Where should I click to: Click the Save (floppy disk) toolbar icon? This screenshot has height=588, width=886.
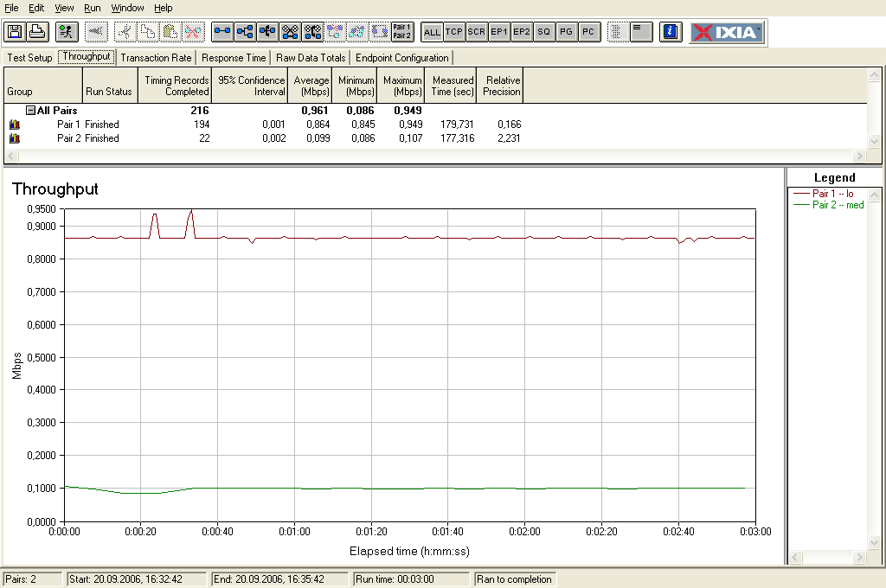coord(15,32)
